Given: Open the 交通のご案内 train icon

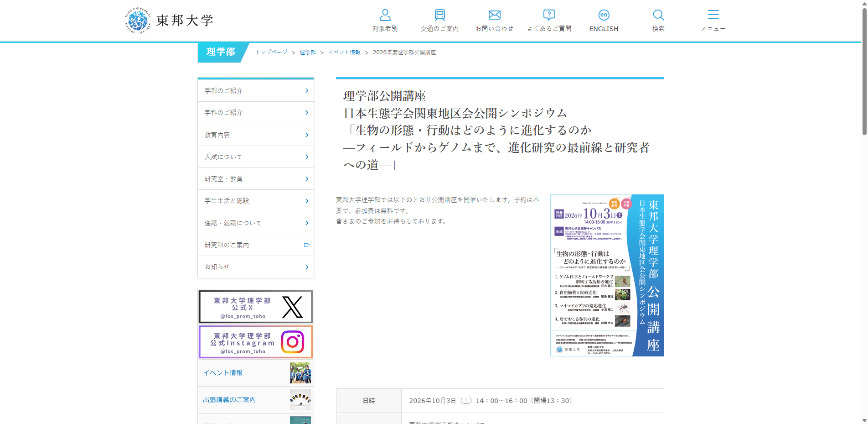Looking at the screenshot, I should [x=439, y=15].
